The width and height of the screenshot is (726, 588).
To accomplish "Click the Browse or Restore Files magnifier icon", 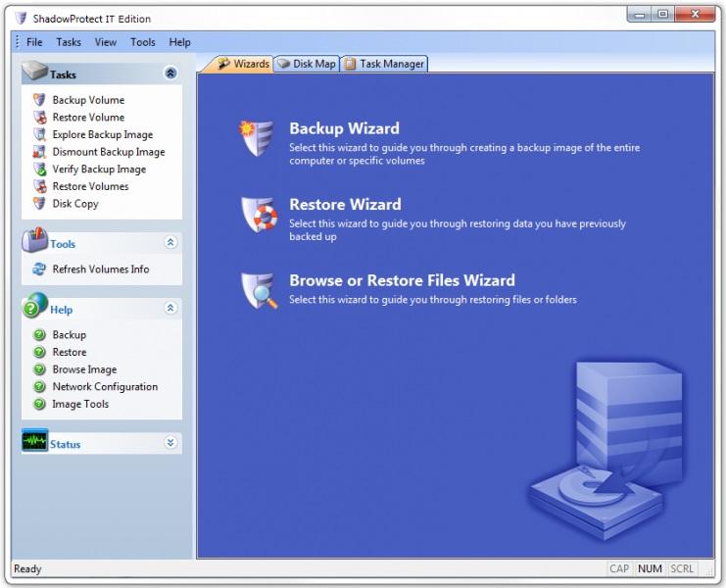I will [x=259, y=291].
